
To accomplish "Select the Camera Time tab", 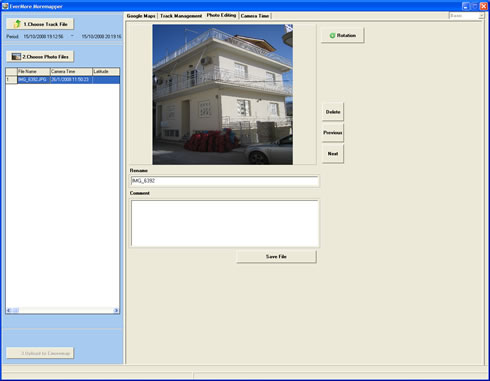I will tap(255, 16).
